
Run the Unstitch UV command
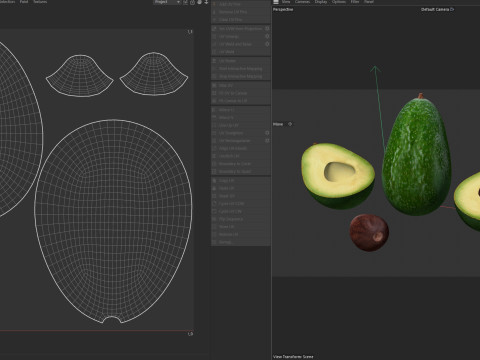click(x=241, y=156)
